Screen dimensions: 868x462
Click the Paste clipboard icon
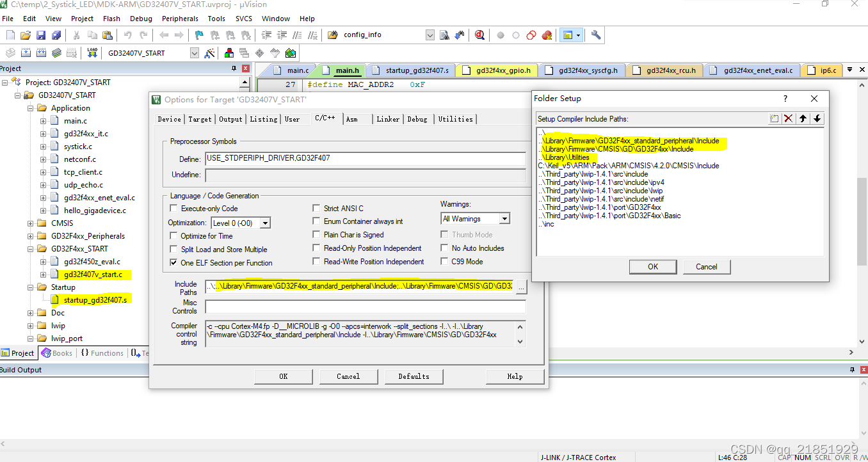pos(108,35)
